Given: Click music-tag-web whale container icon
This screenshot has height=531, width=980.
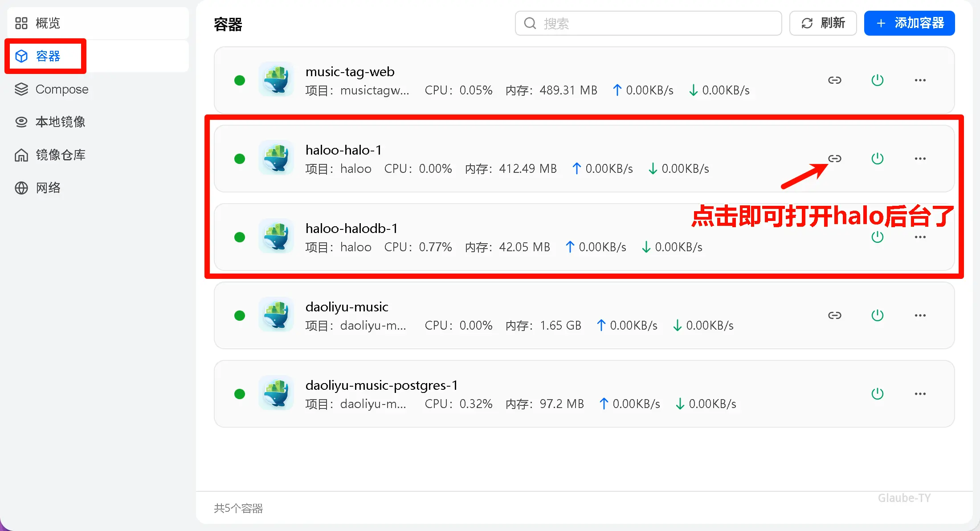Looking at the screenshot, I should tap(276, 80).
